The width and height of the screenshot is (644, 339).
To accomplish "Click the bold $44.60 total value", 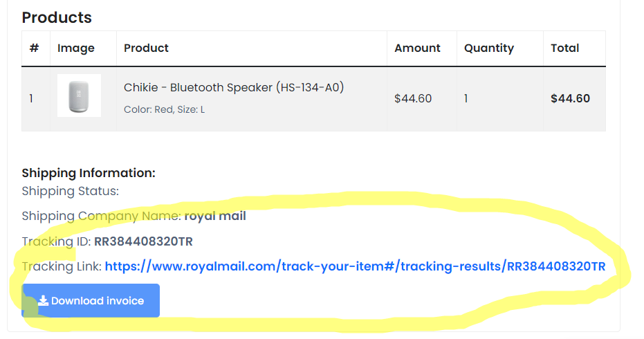I will [570, 99].
